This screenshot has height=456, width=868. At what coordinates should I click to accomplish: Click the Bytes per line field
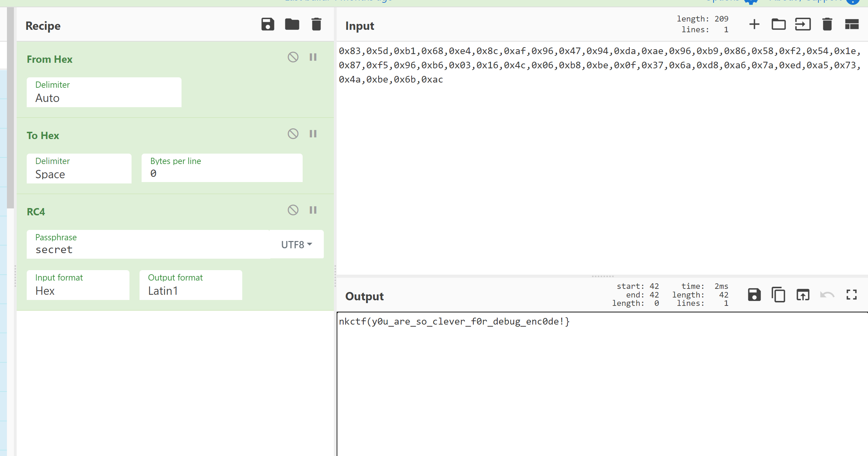pyautogui.click(x=222, y=168)
